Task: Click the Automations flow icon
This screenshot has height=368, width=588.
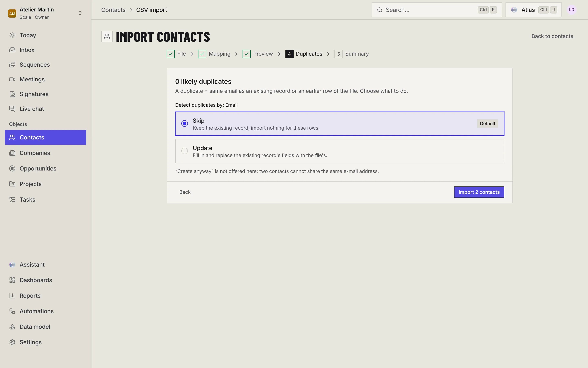Action: coord(12,311)
